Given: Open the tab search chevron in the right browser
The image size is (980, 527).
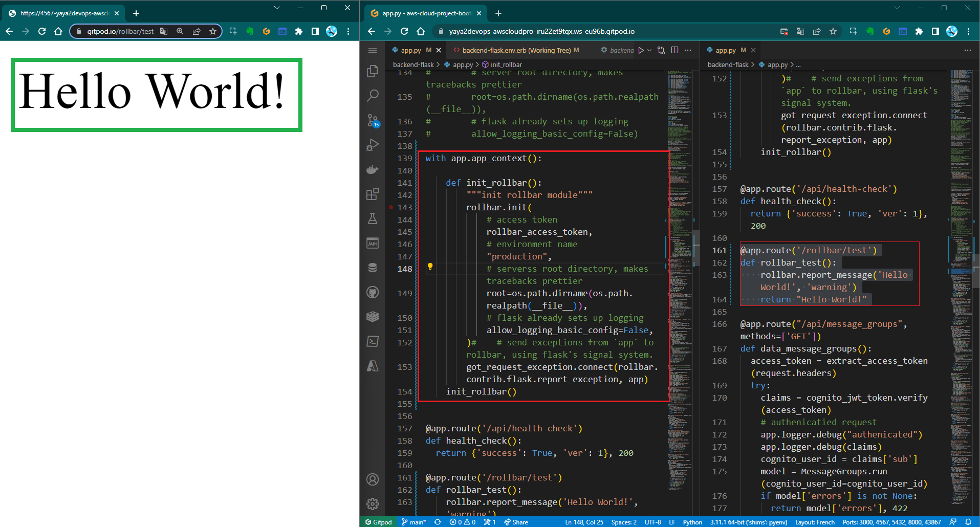Looking at the screenshot, I should point(897,8).
